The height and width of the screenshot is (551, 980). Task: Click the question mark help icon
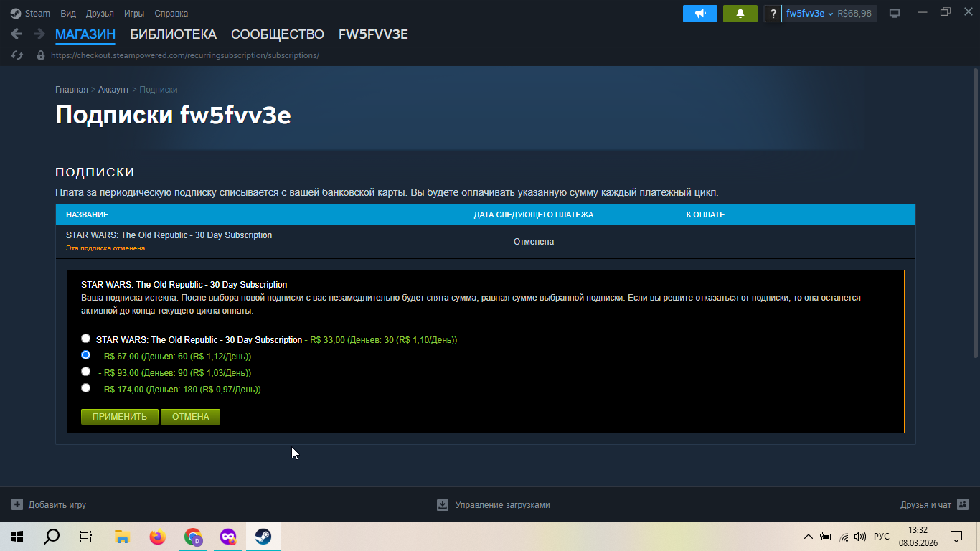tap(773, 14)
